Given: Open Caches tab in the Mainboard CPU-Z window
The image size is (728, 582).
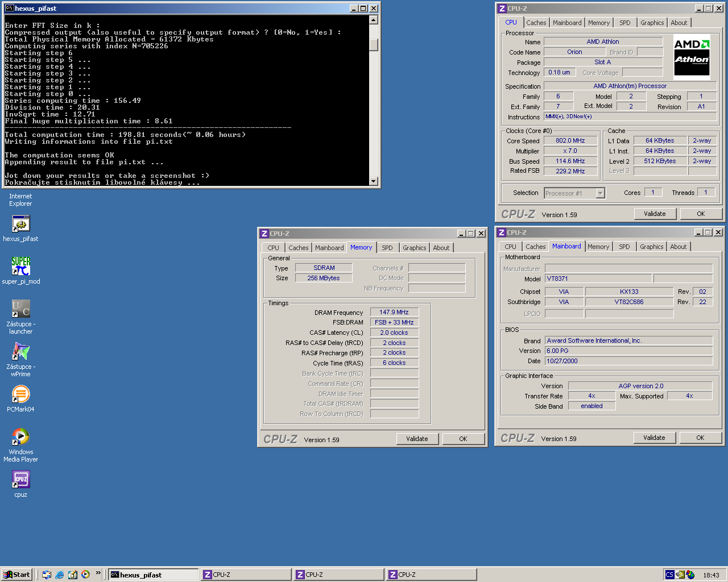Looking at the screenshot, I should tap(536, 247).
